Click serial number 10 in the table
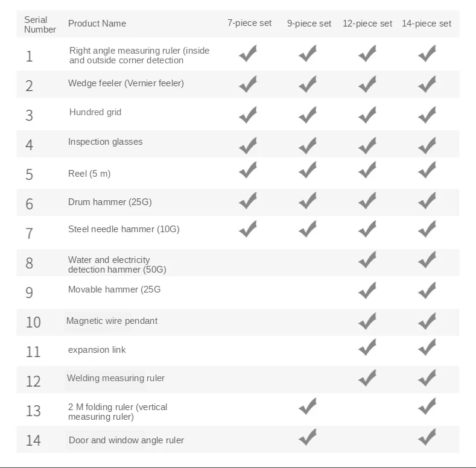Screen dimensions: 476x468 pyautogui.click(x=33, y=322)
